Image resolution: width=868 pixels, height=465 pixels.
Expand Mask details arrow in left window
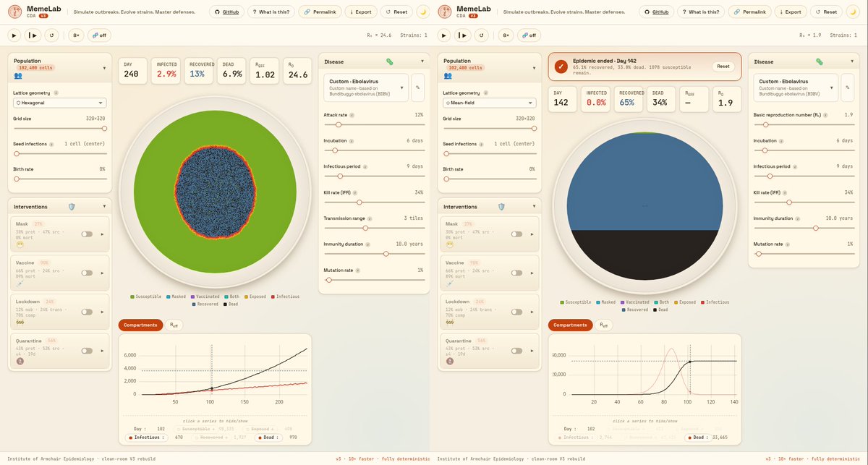101,234
